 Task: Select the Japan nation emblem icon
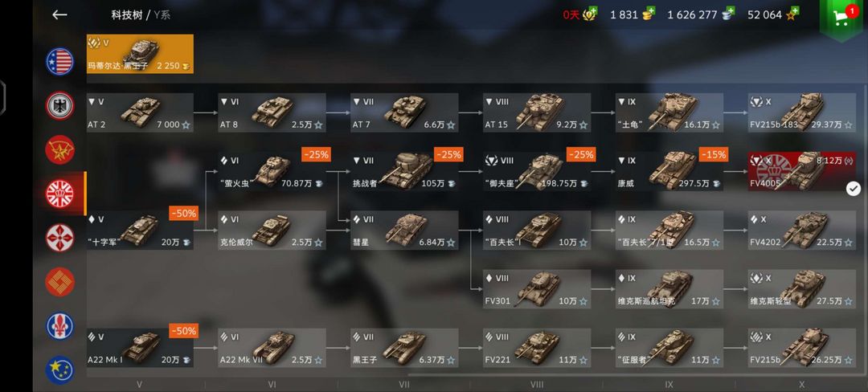(x=59, y=238)
